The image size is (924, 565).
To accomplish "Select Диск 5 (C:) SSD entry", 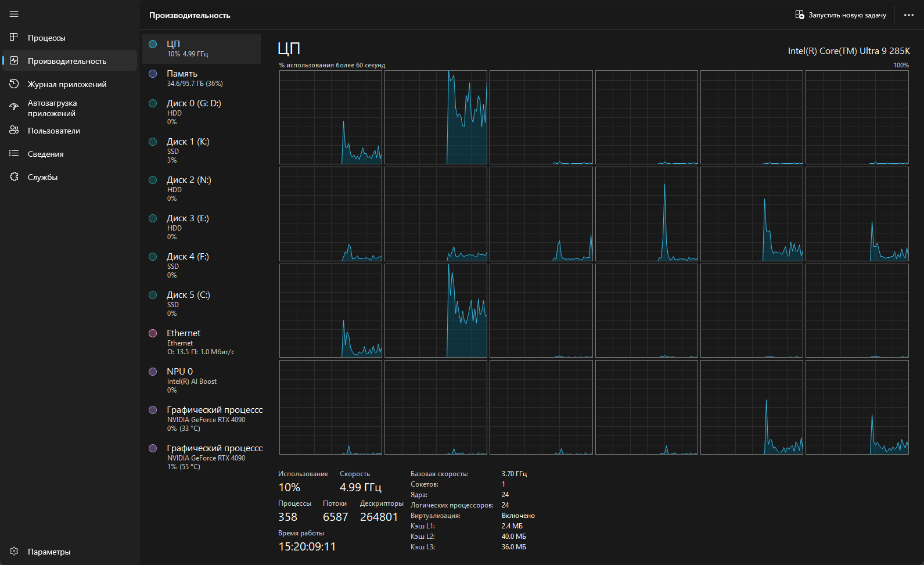I will [201, 303].
